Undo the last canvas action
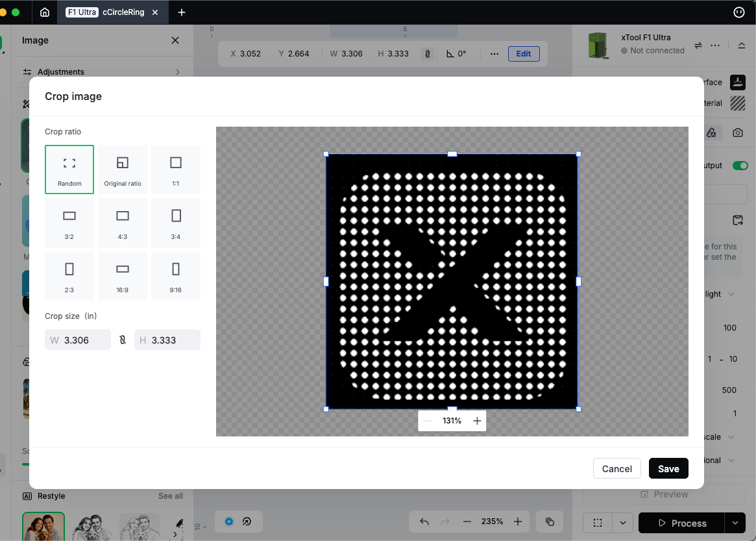This screenshot has width=756, height=541. coord(424,522)
